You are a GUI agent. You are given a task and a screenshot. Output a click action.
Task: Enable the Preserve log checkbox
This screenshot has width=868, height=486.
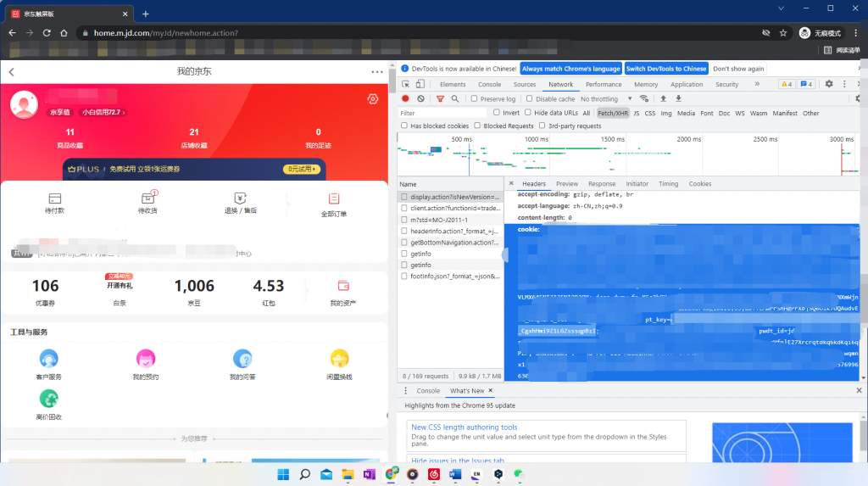pos(474,98)
